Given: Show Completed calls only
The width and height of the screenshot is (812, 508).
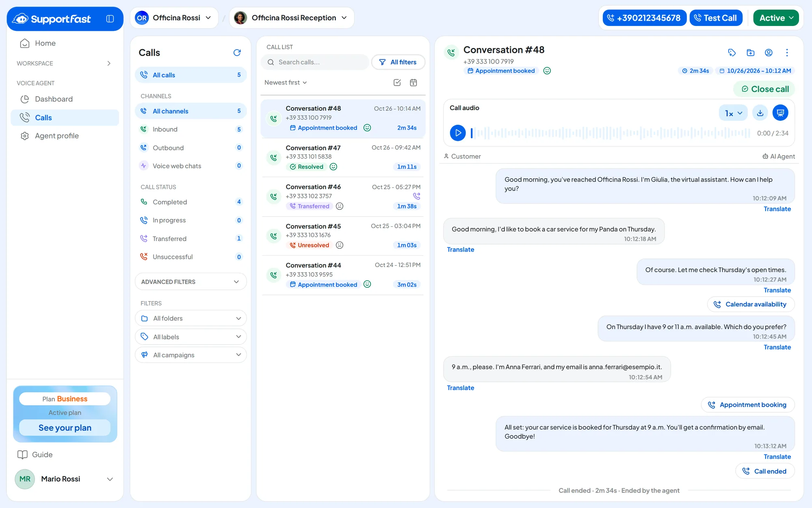Looking at the screenshot, I should coord(190,202).
